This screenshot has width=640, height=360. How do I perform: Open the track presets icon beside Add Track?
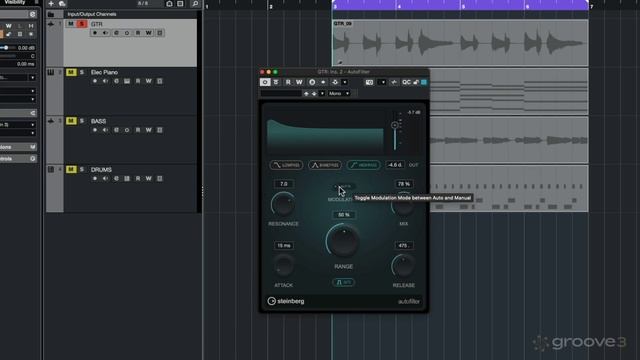[62, 4]
